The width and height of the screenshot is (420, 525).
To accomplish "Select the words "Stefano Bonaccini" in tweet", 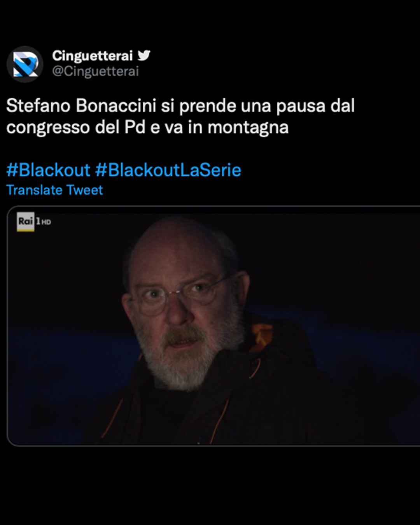I will click(x=81, y=106).
